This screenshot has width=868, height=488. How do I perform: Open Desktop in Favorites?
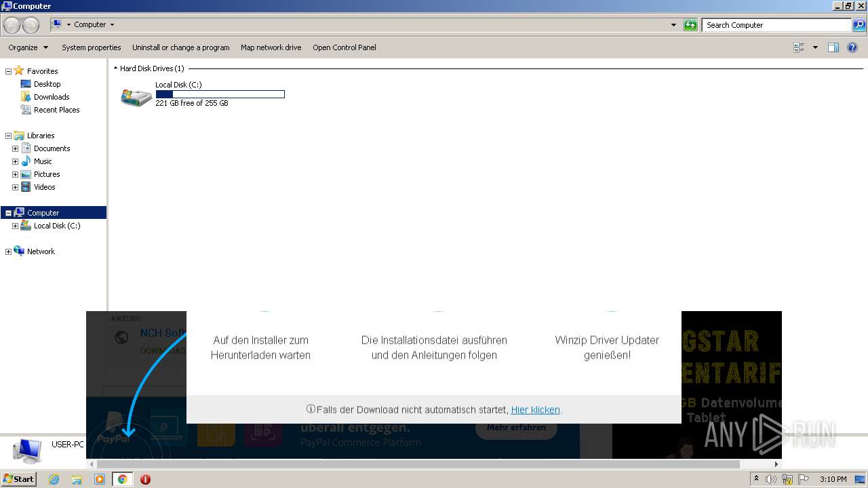[x=47, y=84]
